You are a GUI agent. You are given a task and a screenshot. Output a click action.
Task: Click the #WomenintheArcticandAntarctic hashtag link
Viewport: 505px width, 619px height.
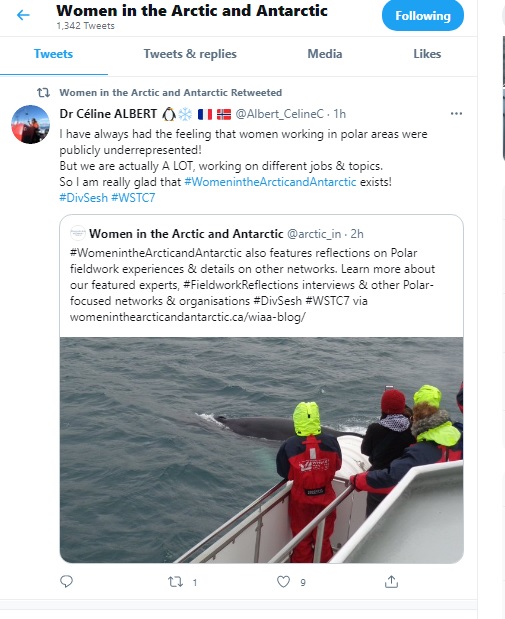pos(270,182)
